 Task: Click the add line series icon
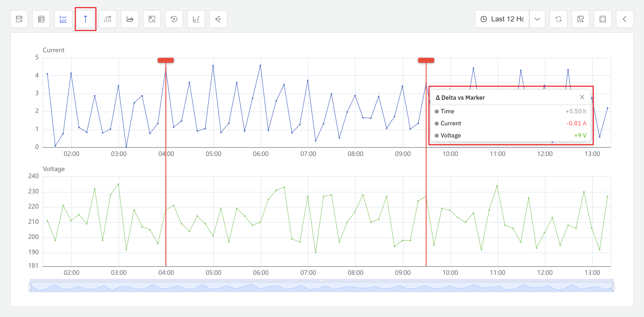130,19
